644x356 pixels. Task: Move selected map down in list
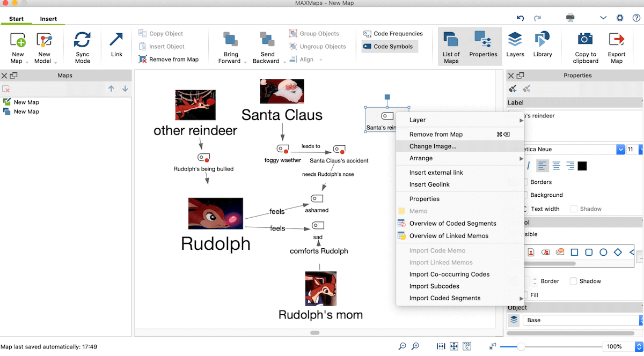[x=125, y=88]
